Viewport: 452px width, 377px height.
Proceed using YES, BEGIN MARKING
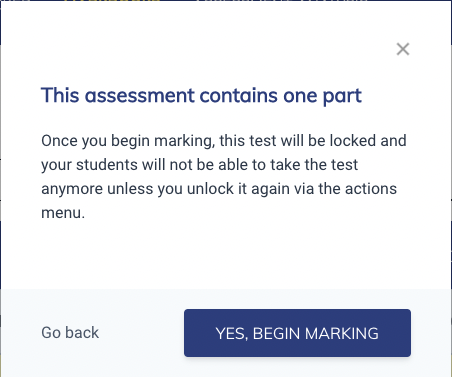[x=297, y=333]
